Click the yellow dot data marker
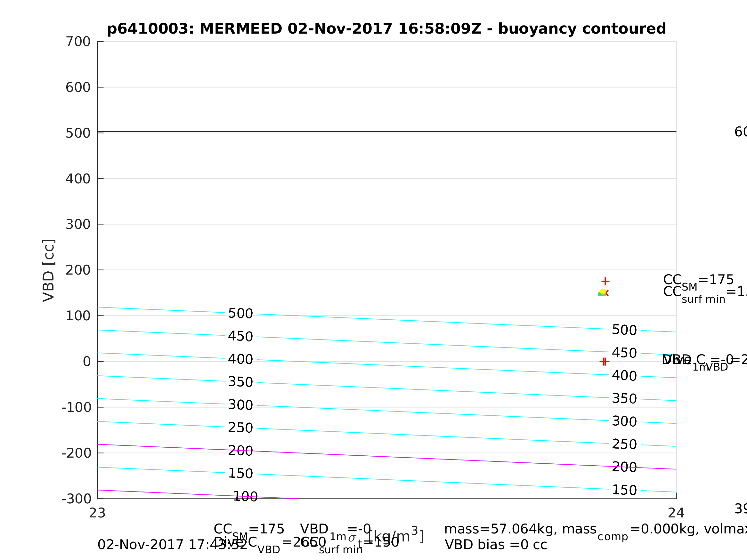 point(603,291)
